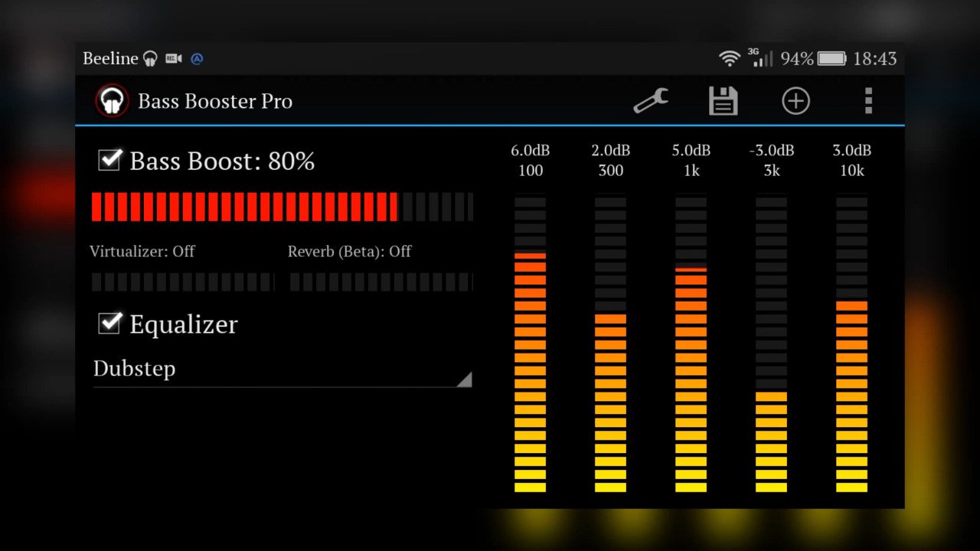Image resolution: width=980 pixels, height=551 pixels.
Task: Tap the blue circular A status icon
Action: [x=197, y=58]
